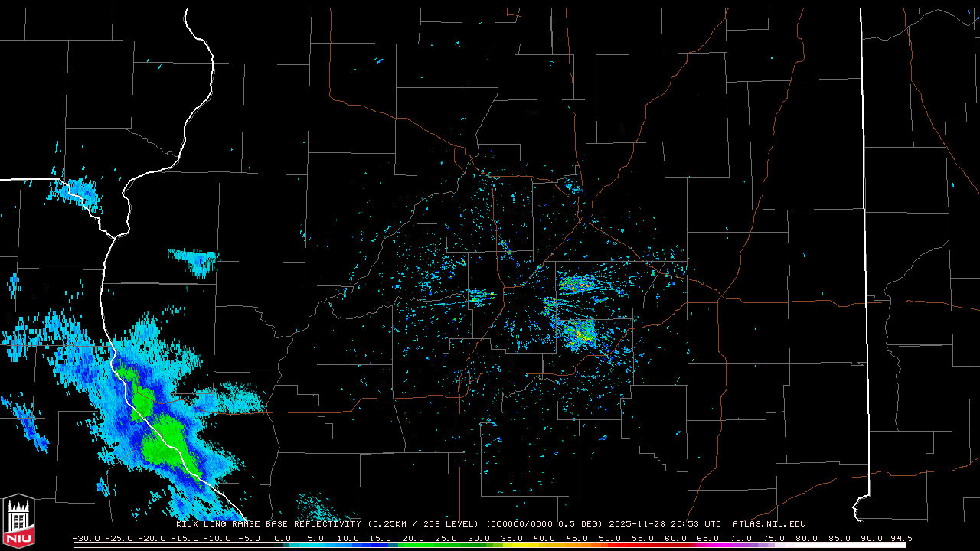980x551 pixels.
Task: Click the thick white state border on right
Action: tap(865, 230)
